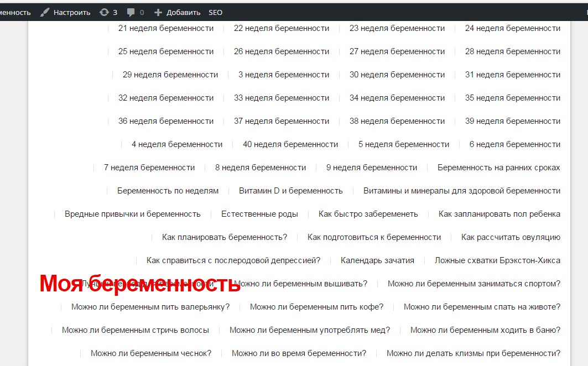Click the red Моя беременность heading
Viewport: 588px width, 366px height.
point(139,284)
